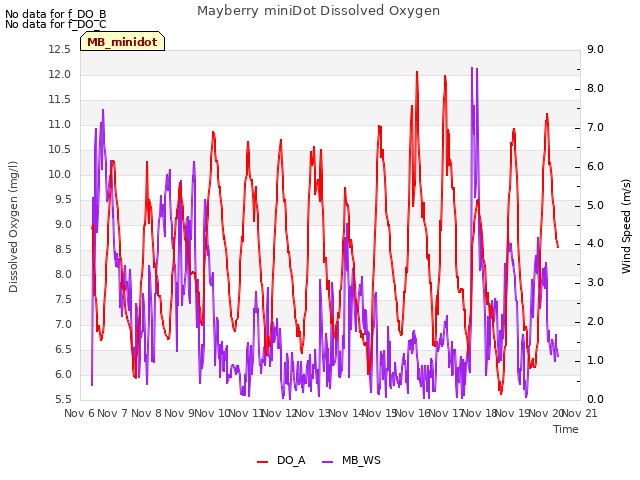
Task: Click the Nov 13 date label
Action: click(x=313, y=413)
